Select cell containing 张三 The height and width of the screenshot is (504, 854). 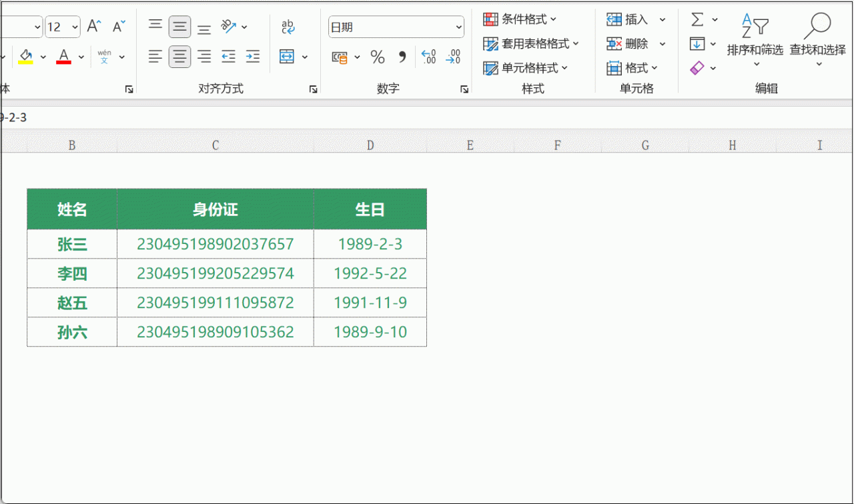pyautogui.click(x=72, y=244)
